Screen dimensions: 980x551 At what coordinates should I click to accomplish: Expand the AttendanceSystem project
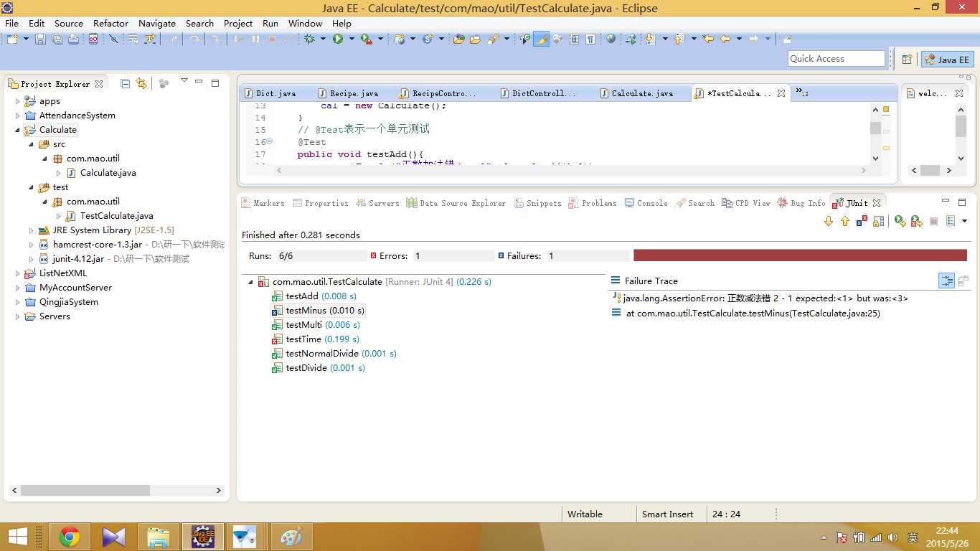[18, 116]
